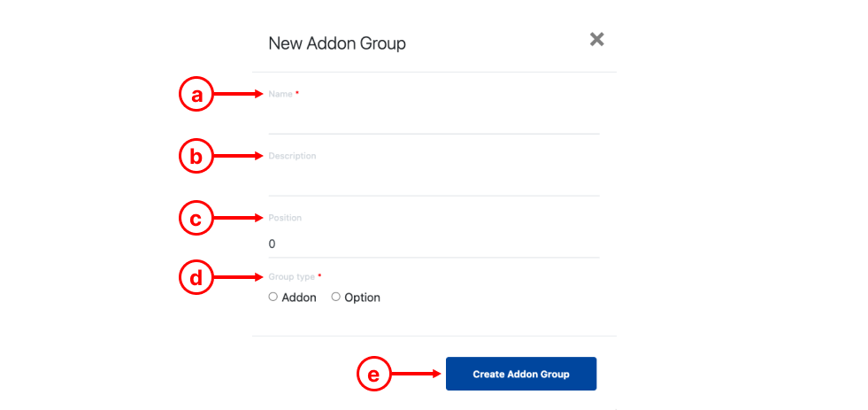Select the Position field showing 0

click(434, 244)
